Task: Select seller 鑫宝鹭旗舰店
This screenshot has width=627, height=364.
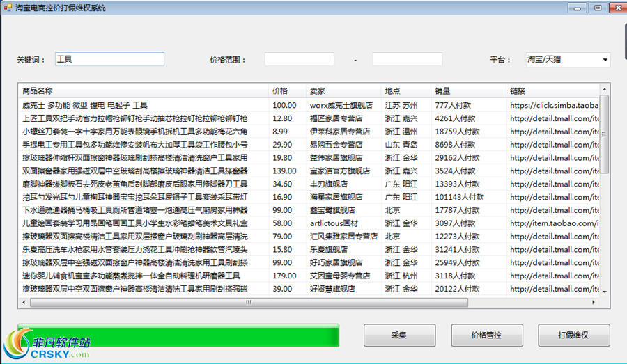Action: pyautogui.click(x=332, y=210)
